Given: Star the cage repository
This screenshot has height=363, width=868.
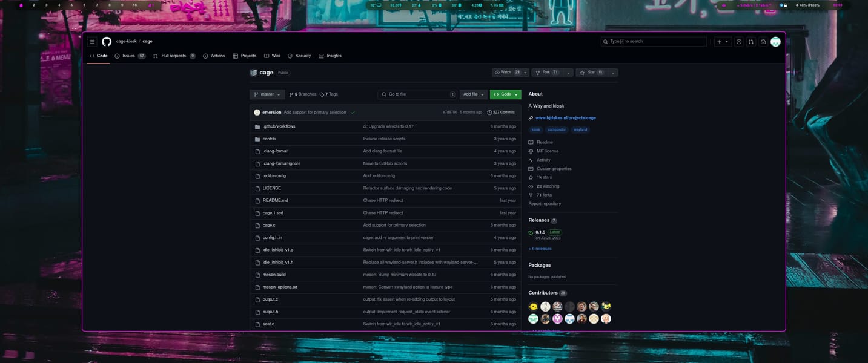Looking at the screenshot, I should pos(592,73).
